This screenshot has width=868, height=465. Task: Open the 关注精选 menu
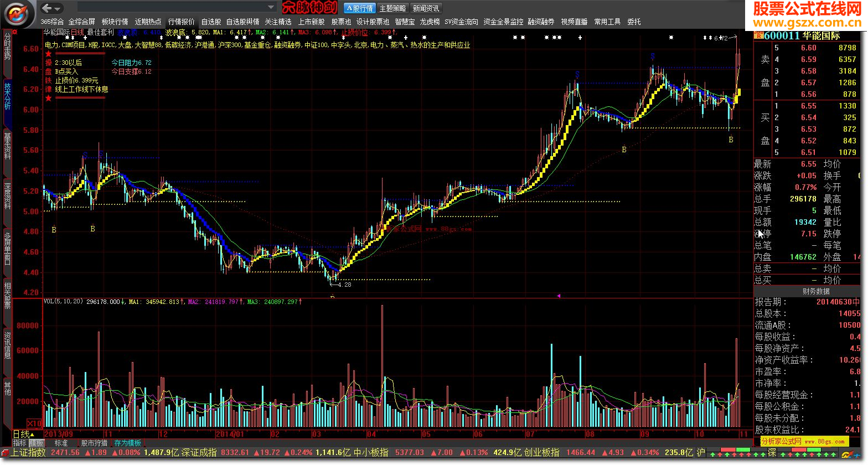click(x=278, y=22)
